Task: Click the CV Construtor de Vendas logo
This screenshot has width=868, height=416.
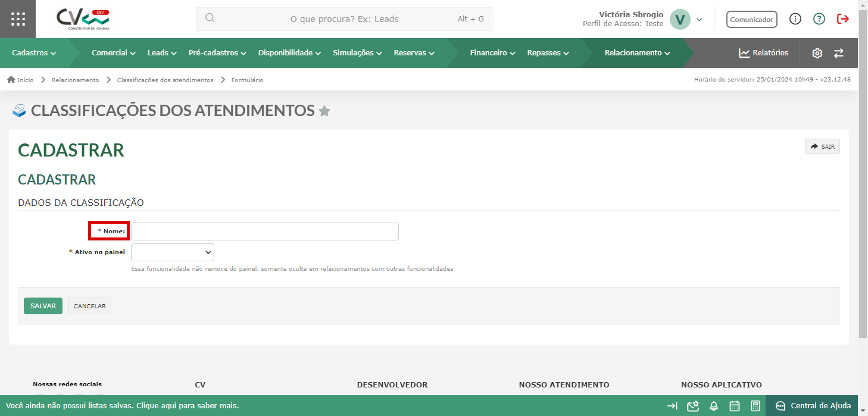Action: [x=83, y=19]
